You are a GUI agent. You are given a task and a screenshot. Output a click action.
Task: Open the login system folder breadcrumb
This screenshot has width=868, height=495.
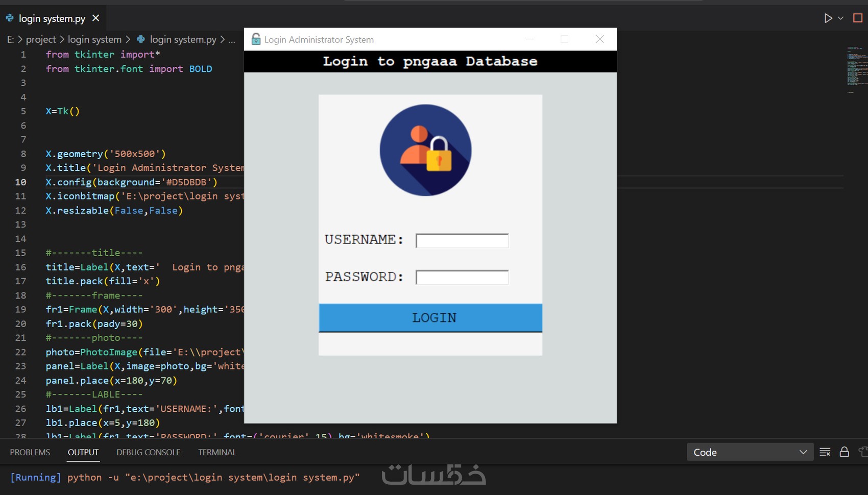(x=94, y=39)
